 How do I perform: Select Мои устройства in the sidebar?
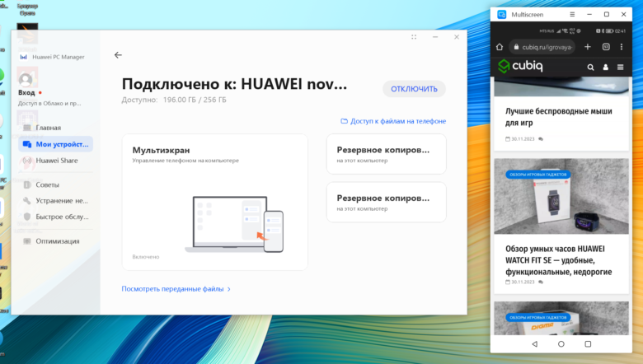click(55, 144)
